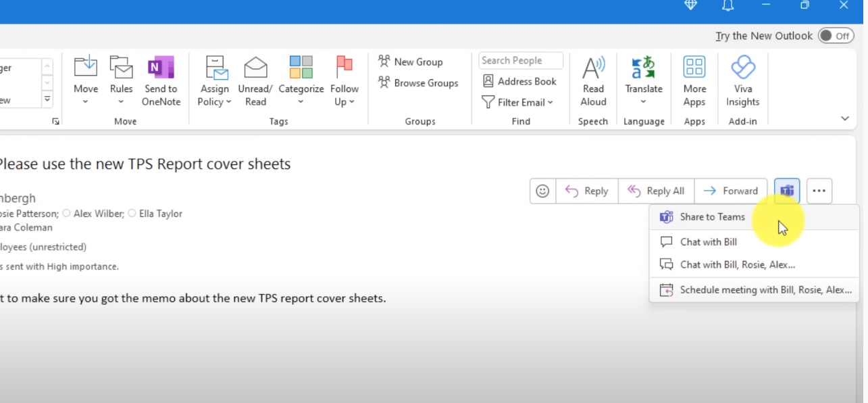The height and width of the screenshot is (403, 868).
Task: Choose Chat with Bill from the menu
Action: (x=708, y=242)
